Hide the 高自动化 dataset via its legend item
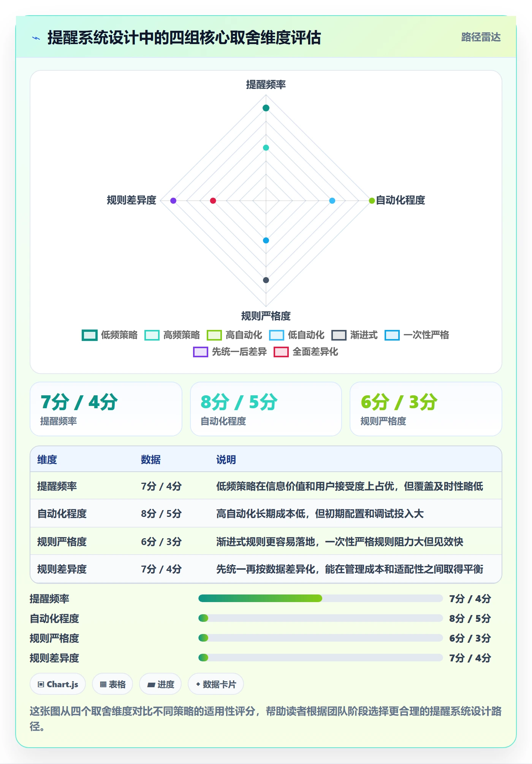 [234, 335]
